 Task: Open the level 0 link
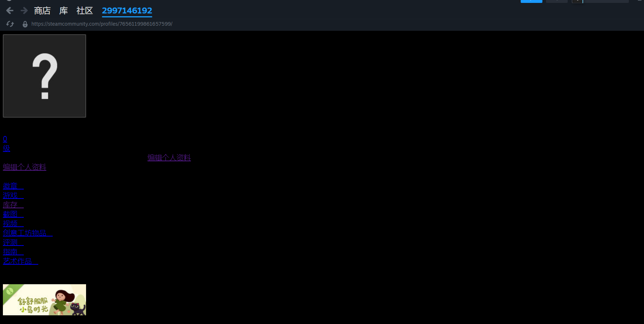point(5,139)
